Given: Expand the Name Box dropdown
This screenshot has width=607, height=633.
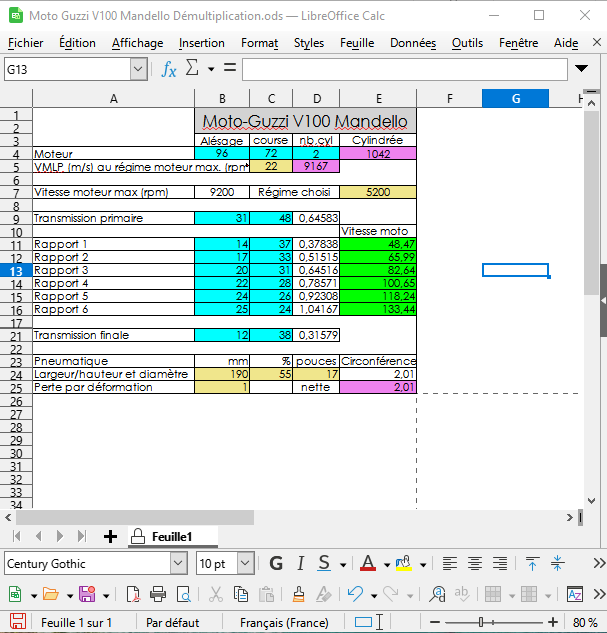Looking at the screenshot, I should click(x=138, y=69).
